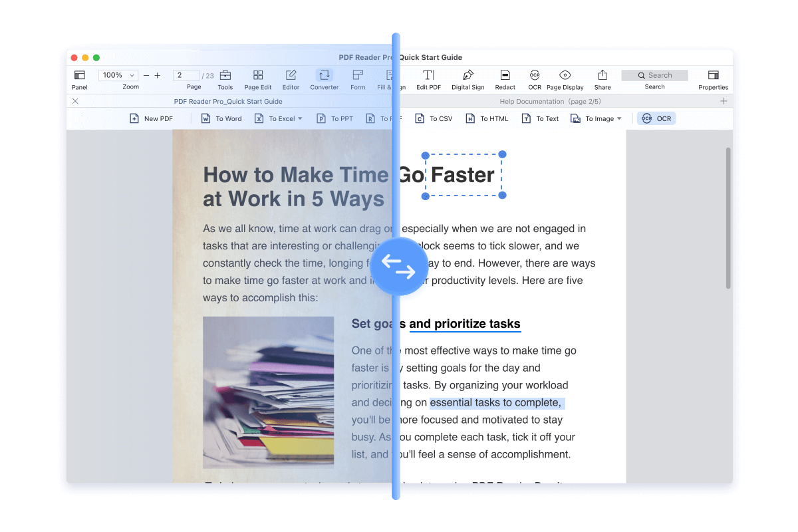Convert document To Word
This screenshot has width=798, height=532.
coord(221,118)
